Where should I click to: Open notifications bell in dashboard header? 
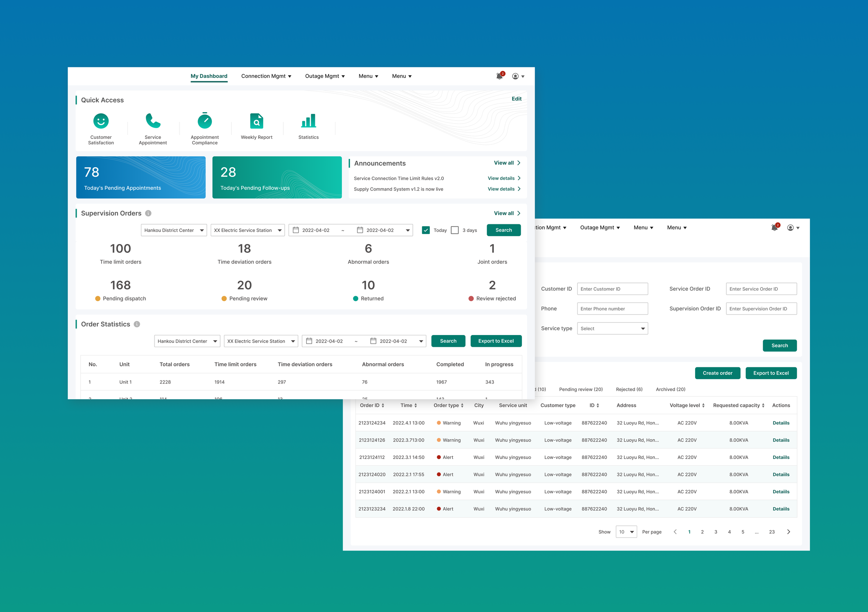click(x=499, y=76)
